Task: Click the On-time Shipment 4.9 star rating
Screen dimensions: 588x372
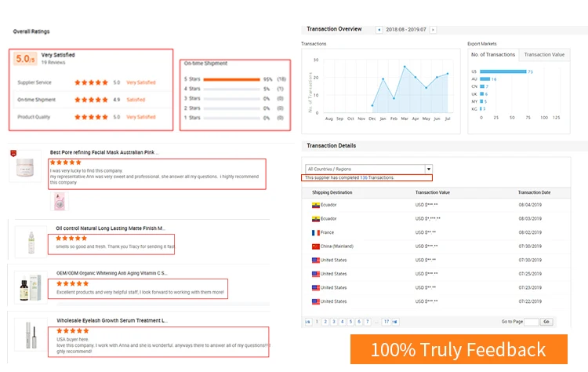Action: point(91,100)
